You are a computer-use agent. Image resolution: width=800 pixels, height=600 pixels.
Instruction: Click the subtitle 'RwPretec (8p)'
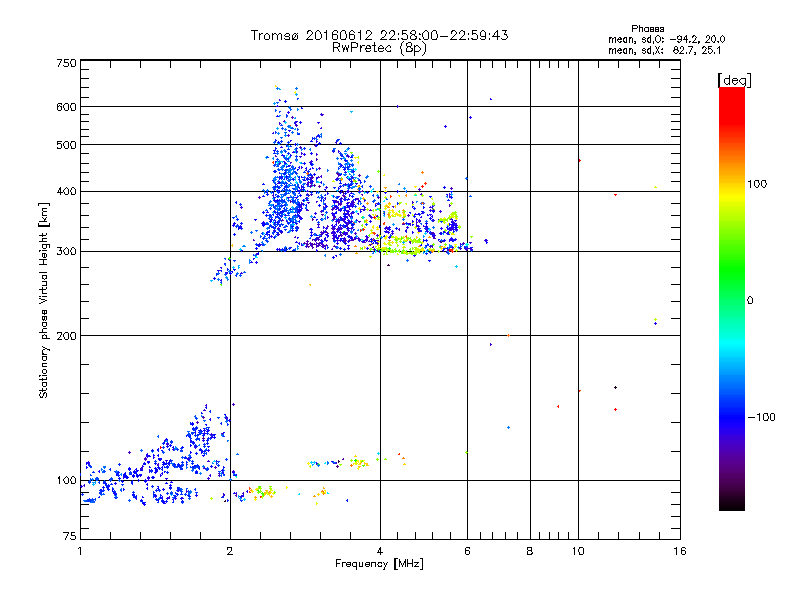(x=379, y=48)
